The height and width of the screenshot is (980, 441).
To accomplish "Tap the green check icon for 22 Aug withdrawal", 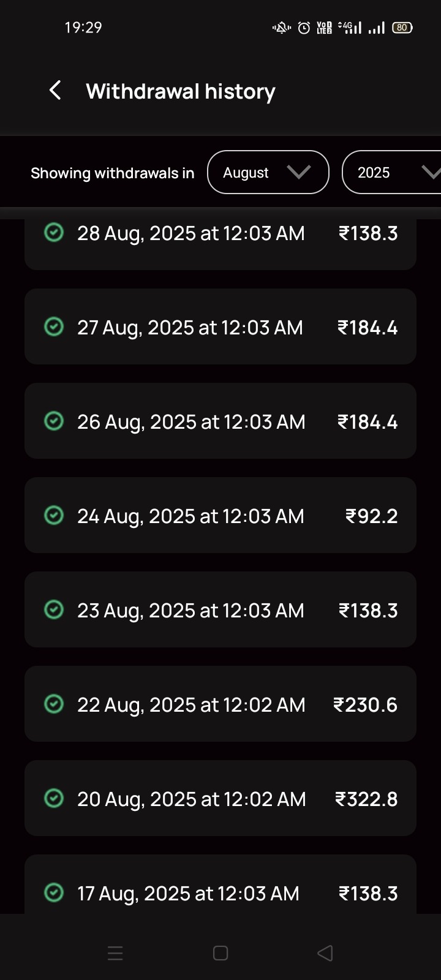I will [x=54, y=704].
